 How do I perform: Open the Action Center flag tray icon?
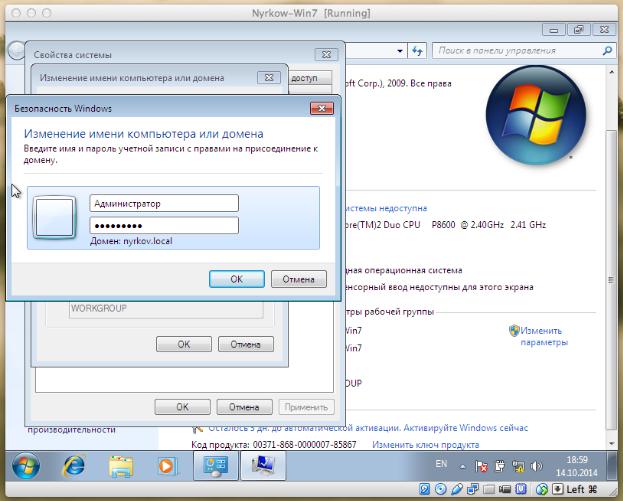tap(481, 466)
